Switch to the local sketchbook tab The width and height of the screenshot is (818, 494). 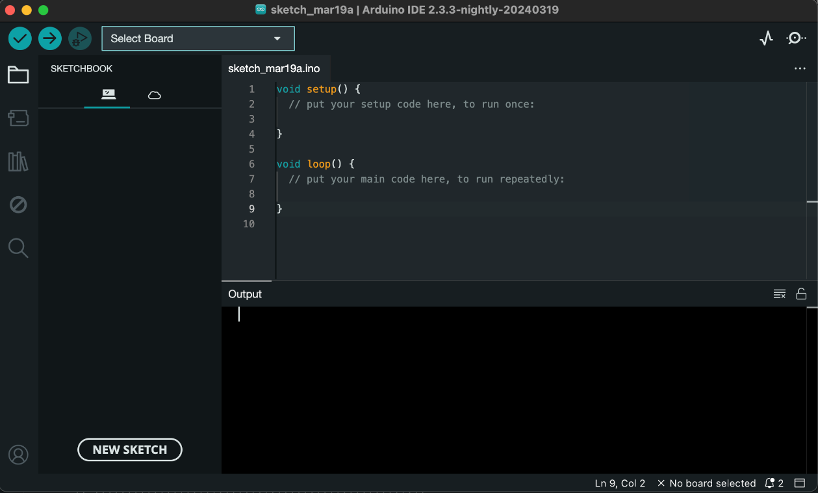coord(108,95)
